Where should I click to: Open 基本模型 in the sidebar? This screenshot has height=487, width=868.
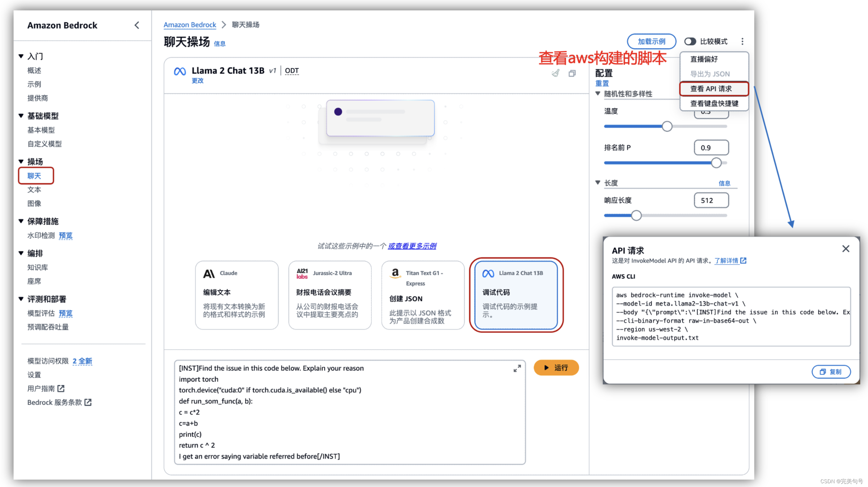coord(41,130)
